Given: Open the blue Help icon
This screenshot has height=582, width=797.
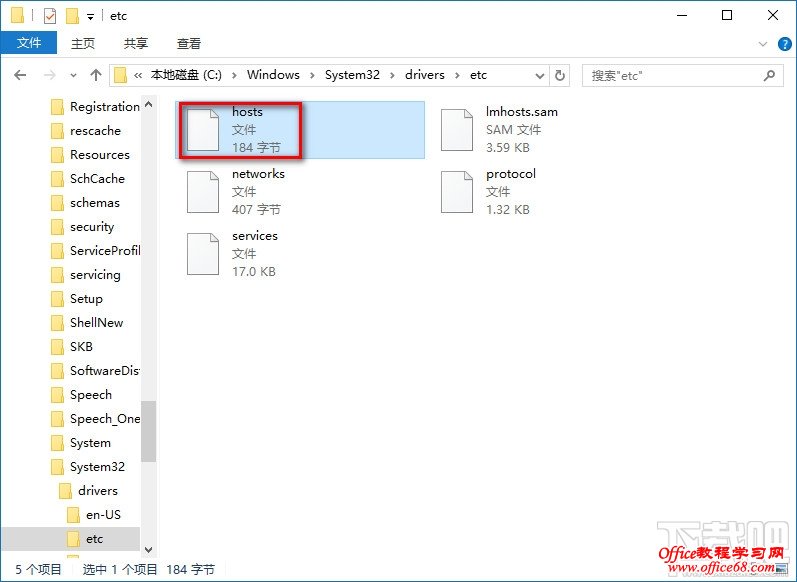Looking at the screenshot, I should click(784, 44).
